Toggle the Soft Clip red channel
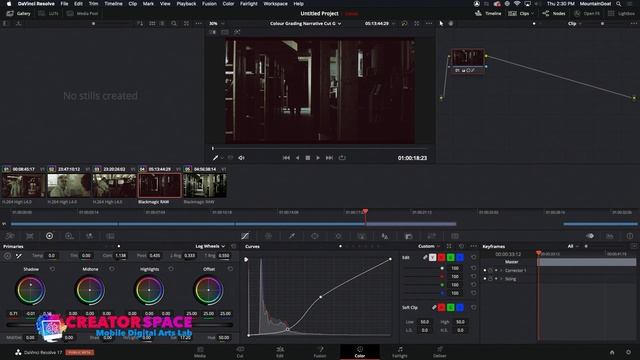Screen dimensions: 640x360 442,307
